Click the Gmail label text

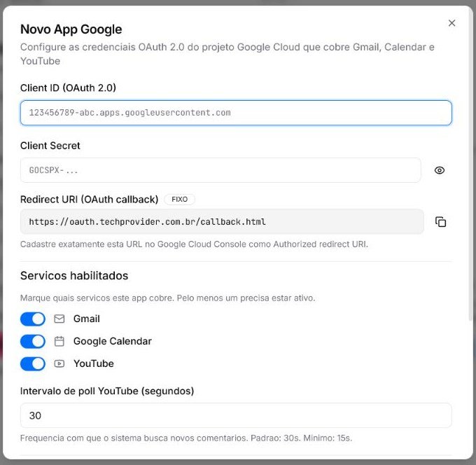(87, 319)
